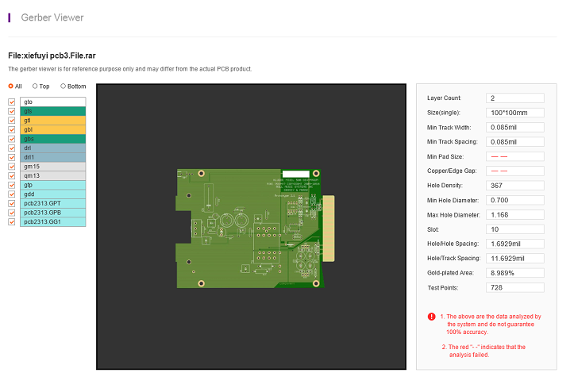This screenshot has height=392, width=574.
Task: Click the Gerber Viewer heading
Action: pyautogui.click(x=52, y=17)
